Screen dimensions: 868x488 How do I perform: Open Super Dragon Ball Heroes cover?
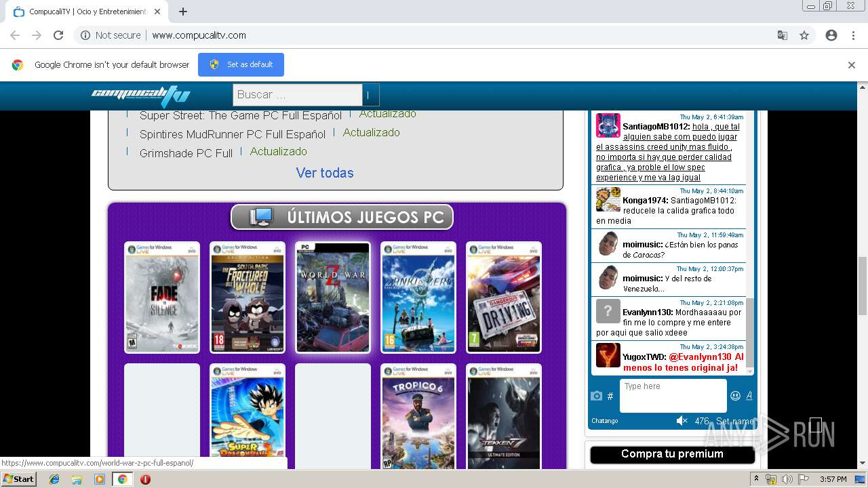pos(248,416)
